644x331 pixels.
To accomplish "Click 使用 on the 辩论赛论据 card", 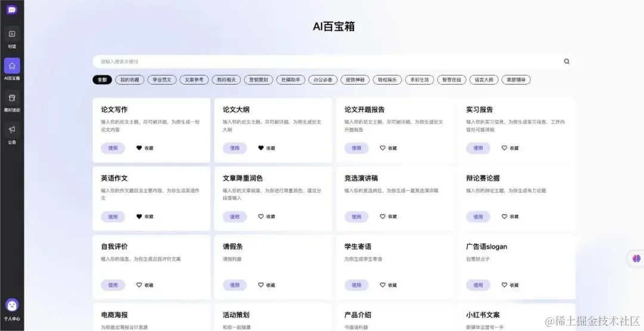I will pyautogui.click(x=478, y=216).
